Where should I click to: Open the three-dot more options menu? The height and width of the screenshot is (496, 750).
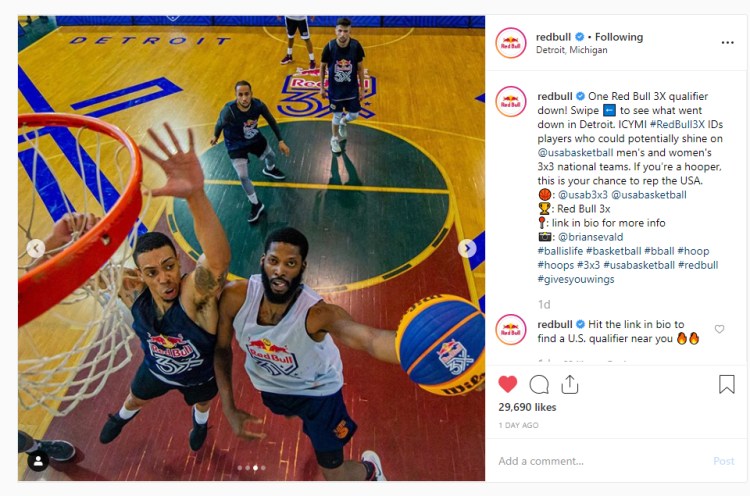point(728,43)
